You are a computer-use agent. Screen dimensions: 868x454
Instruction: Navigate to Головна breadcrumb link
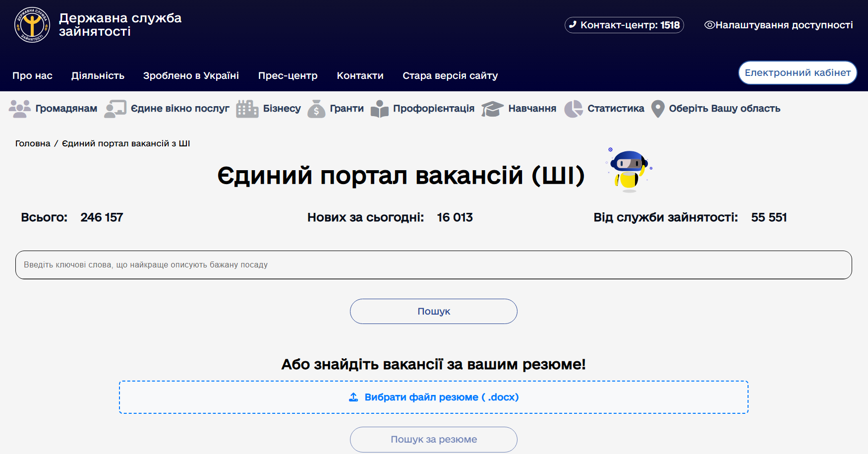click(32, 143)
